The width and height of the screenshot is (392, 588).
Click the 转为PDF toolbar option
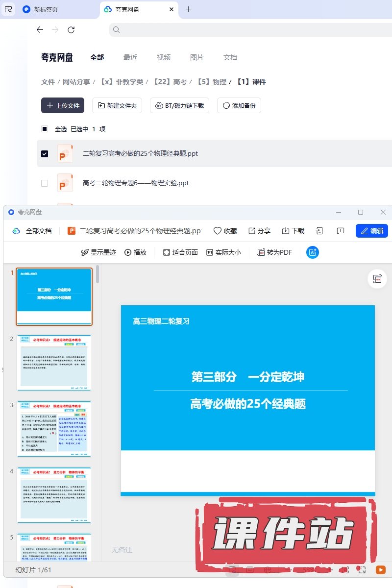pyautogui.click(x=274, y=252)
